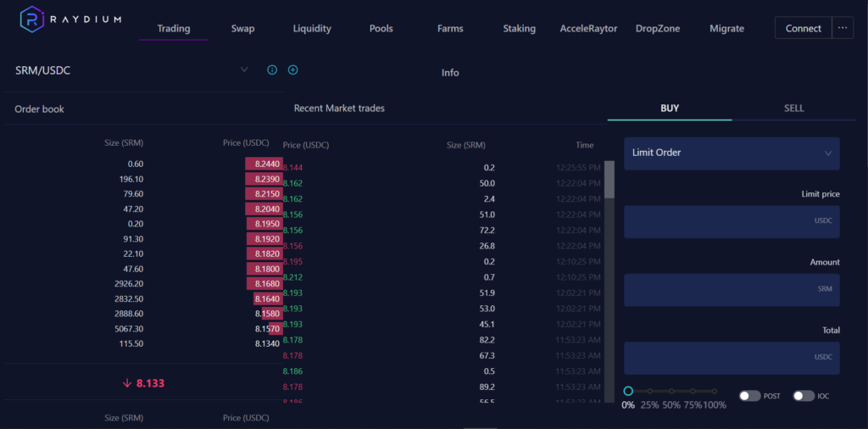Open the Limit Order type dropdown
Image resolution: width=868 pixels, height=429 pixels.
[732, 153]
